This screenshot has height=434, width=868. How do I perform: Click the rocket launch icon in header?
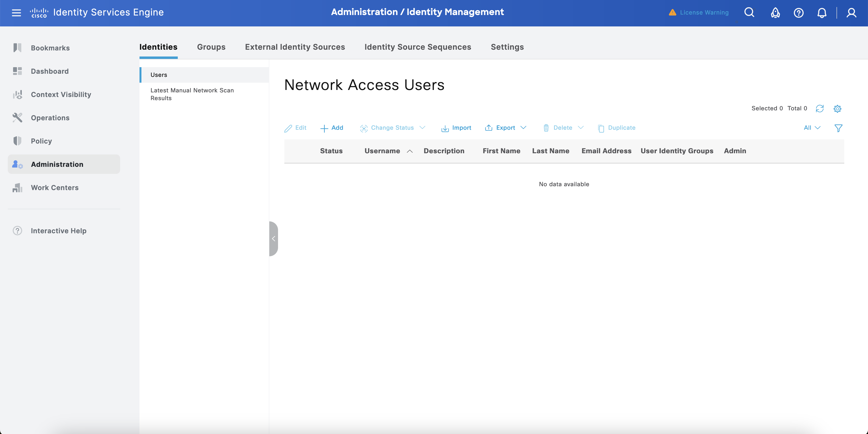(x=775, y=13)
